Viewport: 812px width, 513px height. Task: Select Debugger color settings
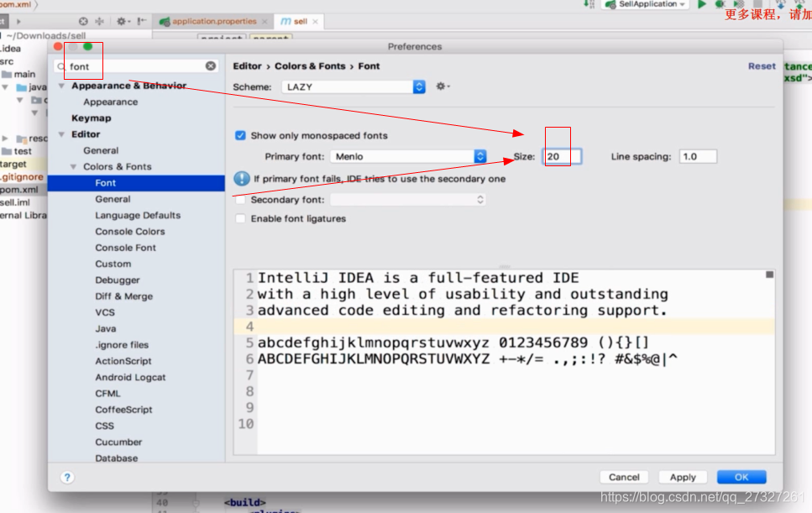tap(118, 280)
